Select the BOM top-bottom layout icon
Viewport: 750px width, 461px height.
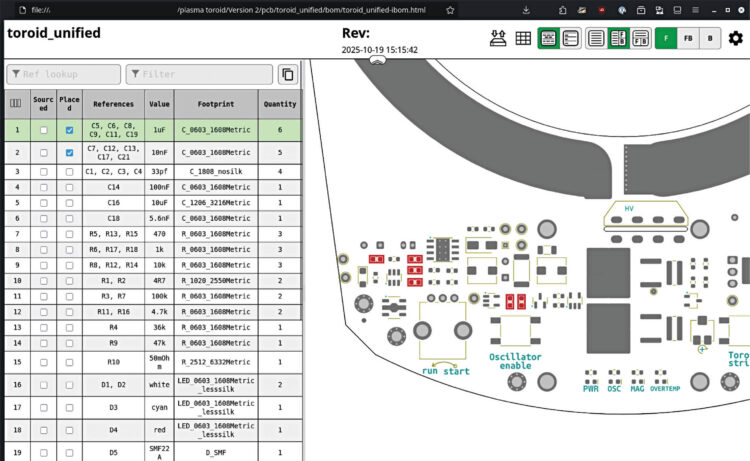[x=640, y=39]
